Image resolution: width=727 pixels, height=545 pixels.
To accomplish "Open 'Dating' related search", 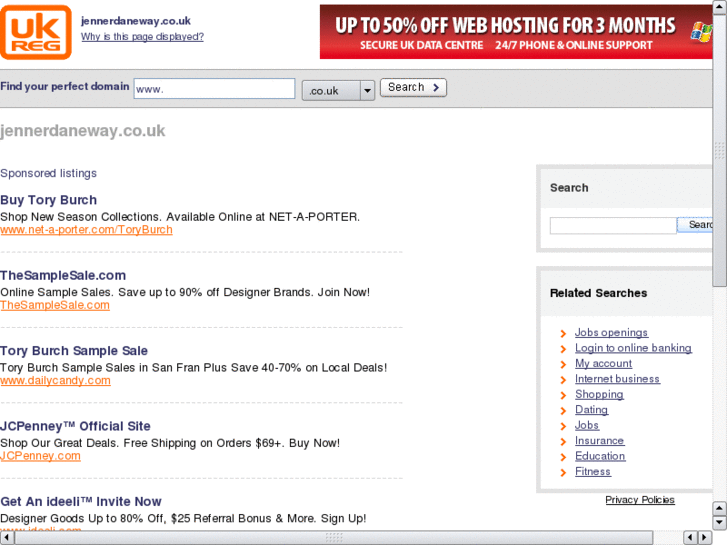I will pyautogui.click(x=591, y=410).
